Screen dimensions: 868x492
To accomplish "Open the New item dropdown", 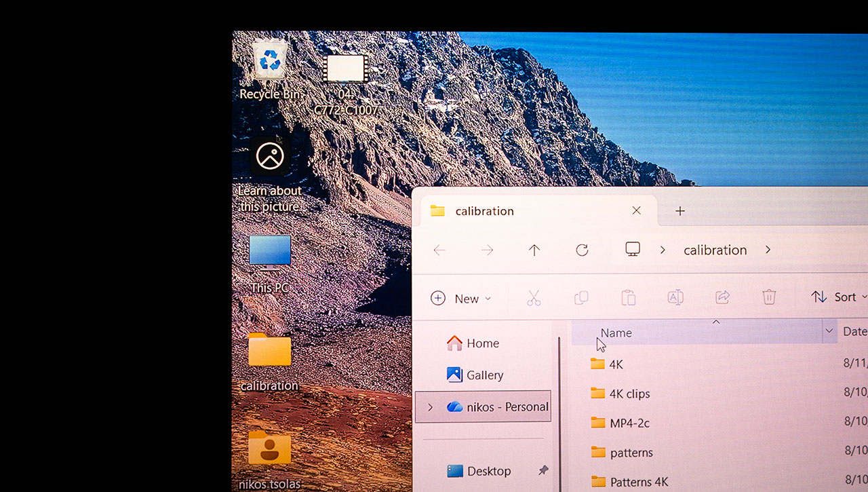I will pos(461,299).
